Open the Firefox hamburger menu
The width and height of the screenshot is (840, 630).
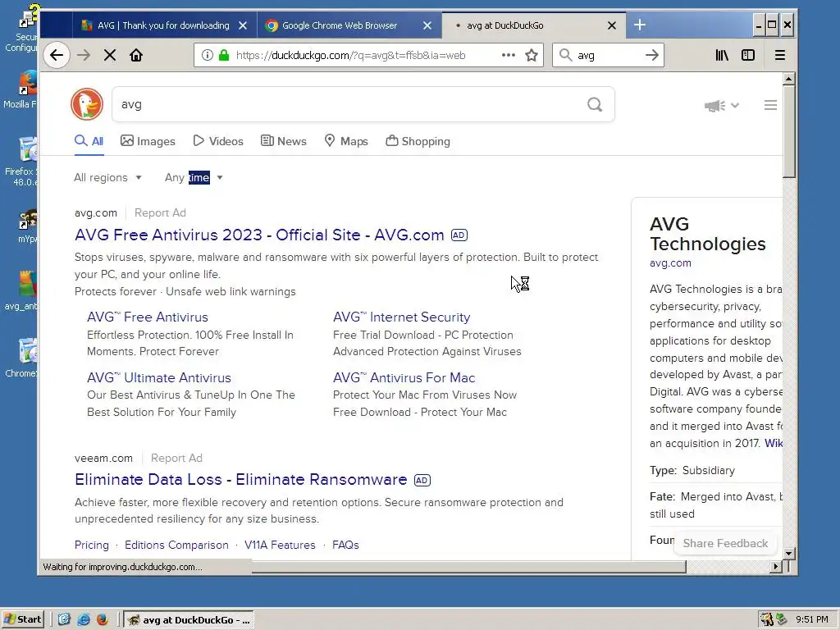780,55
